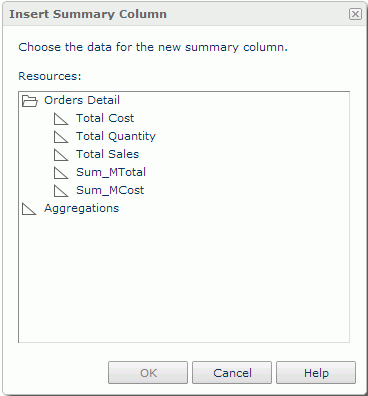The height and width of the screenshot is (396, 368).
Task: Close the dialog with the X button
Action: (x=355, y=14)
